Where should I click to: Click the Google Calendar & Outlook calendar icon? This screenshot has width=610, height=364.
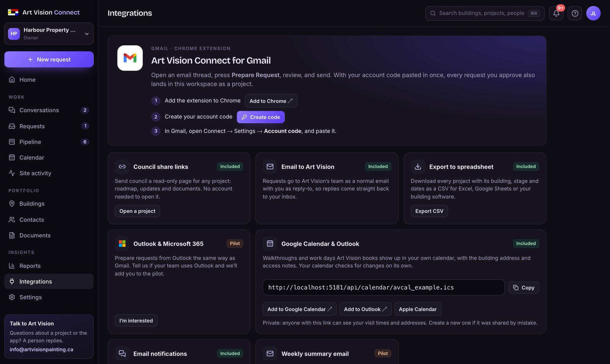pyautogui.click(x=270, y=244)
